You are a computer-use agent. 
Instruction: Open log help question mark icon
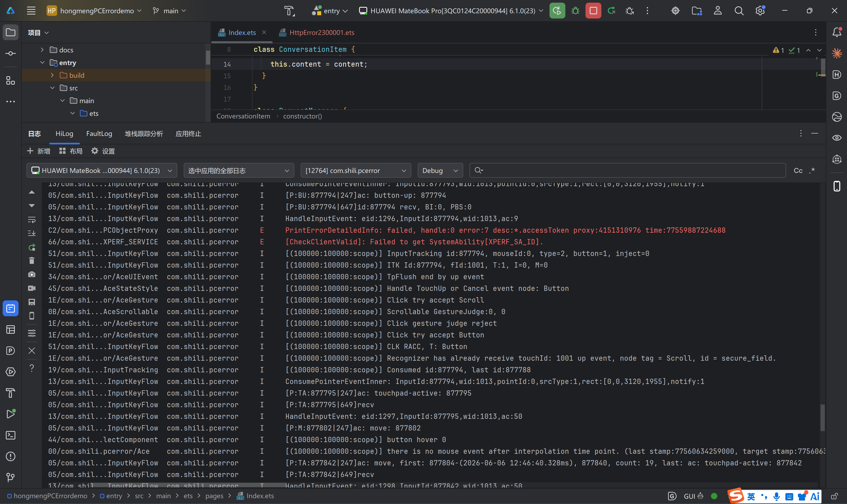(x=31, y=368)
